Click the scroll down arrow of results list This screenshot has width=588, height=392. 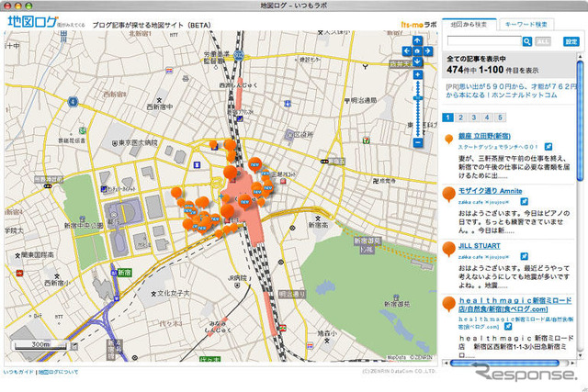[580, 355]
